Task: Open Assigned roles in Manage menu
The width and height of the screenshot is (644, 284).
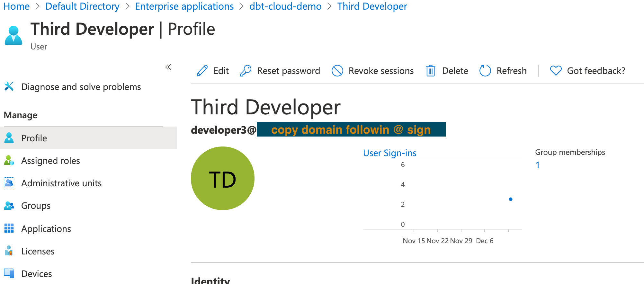Action: pyautogui.click(x=50, y=161)
